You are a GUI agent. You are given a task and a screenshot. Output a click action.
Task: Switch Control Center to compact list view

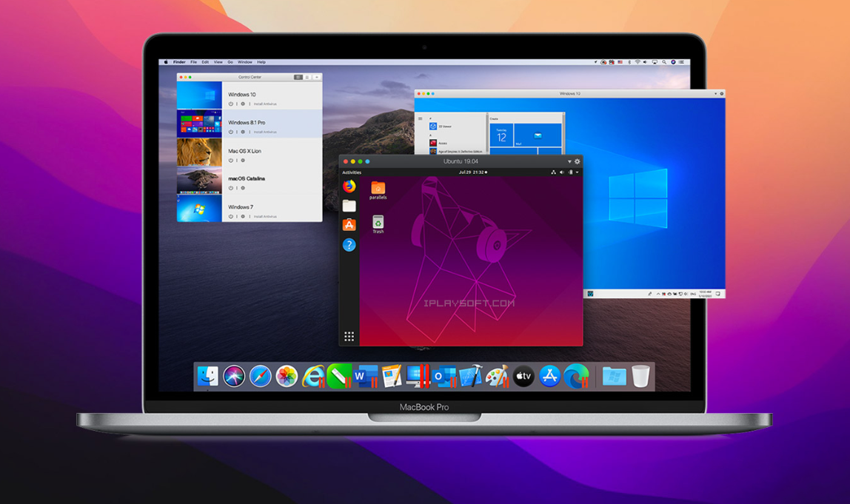click(307, 78)
